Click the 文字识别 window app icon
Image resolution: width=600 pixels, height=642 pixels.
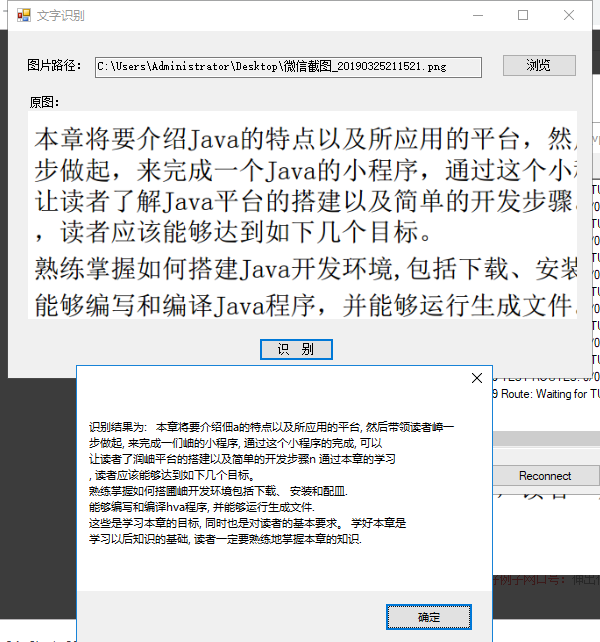(24, 16)
